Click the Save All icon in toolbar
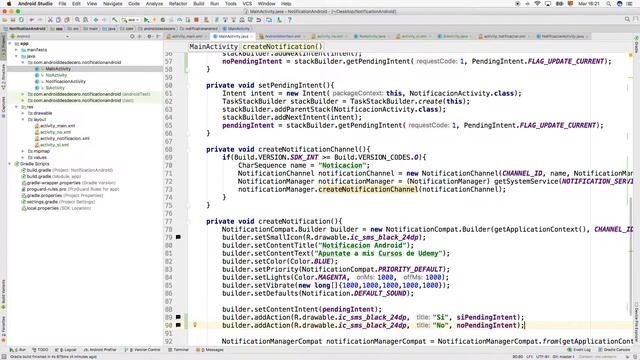The image size is (640, 360). [13, 20]
